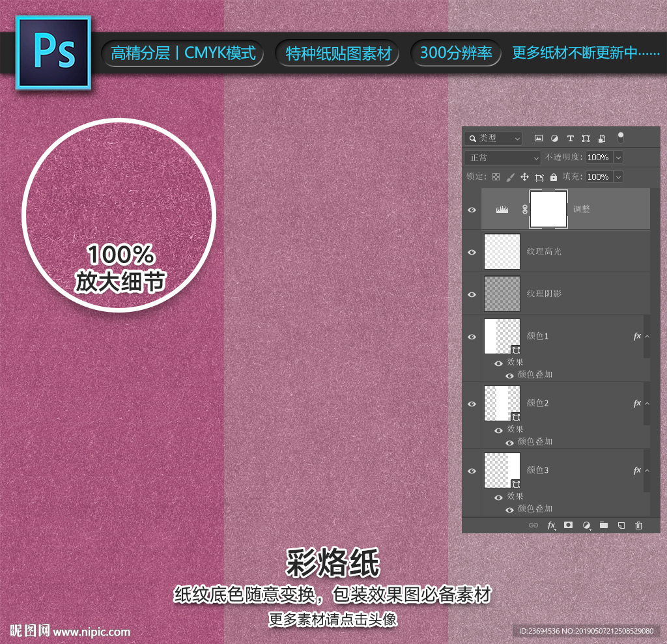Select the 纹理阴影 layer name
667x644 pixels.
(x=544, y=294)
